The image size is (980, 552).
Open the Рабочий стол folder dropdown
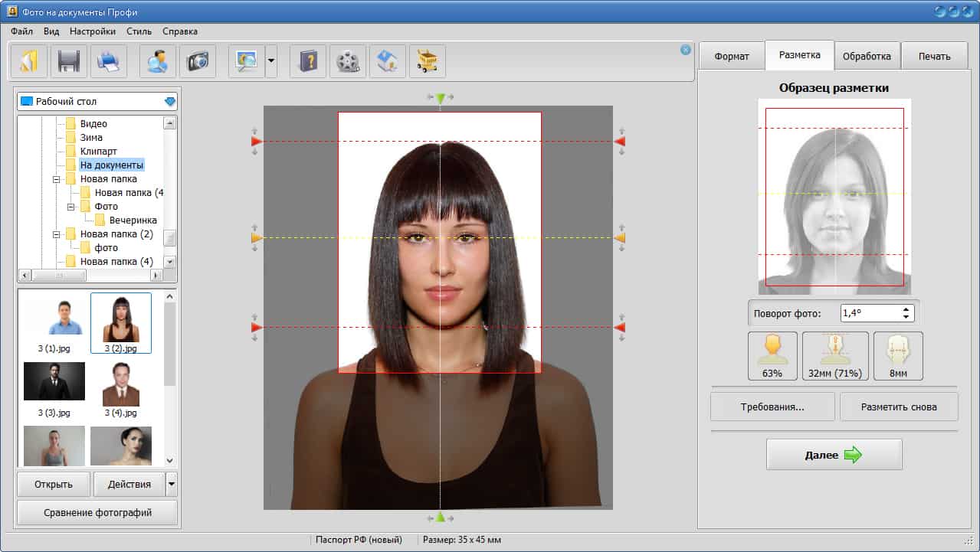pos(170,101)
